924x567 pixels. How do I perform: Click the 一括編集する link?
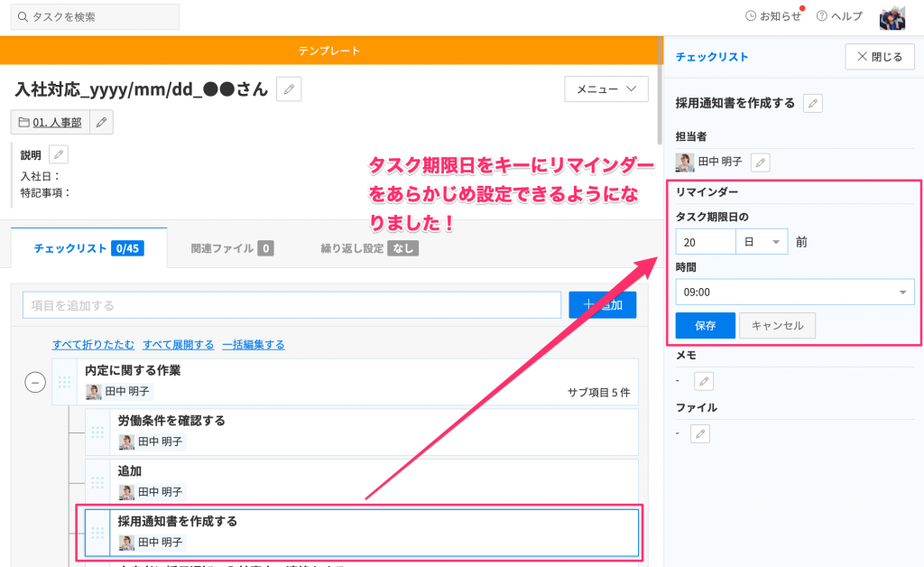(x=254, y=344)
